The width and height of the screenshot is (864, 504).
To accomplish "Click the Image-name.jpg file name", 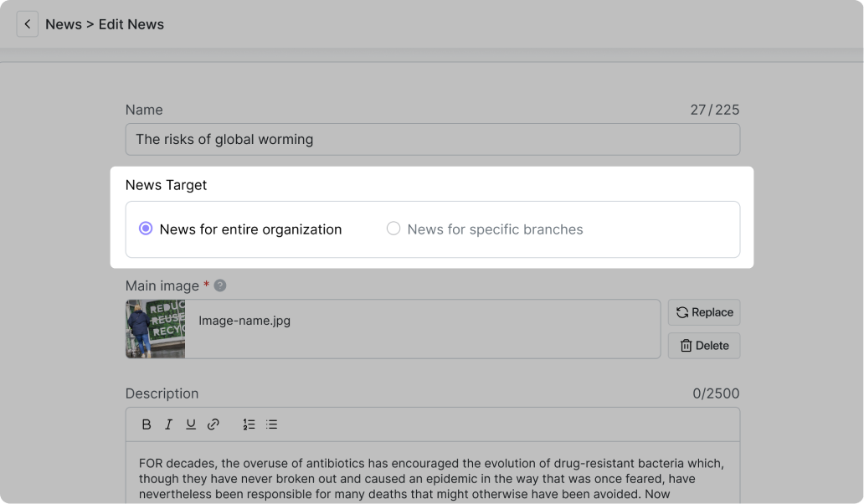I will (244, 321).
